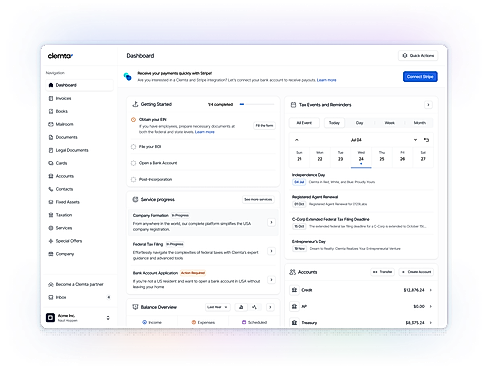
Task: Click Become a Clemta partner icon
Action: coord(51,284)
